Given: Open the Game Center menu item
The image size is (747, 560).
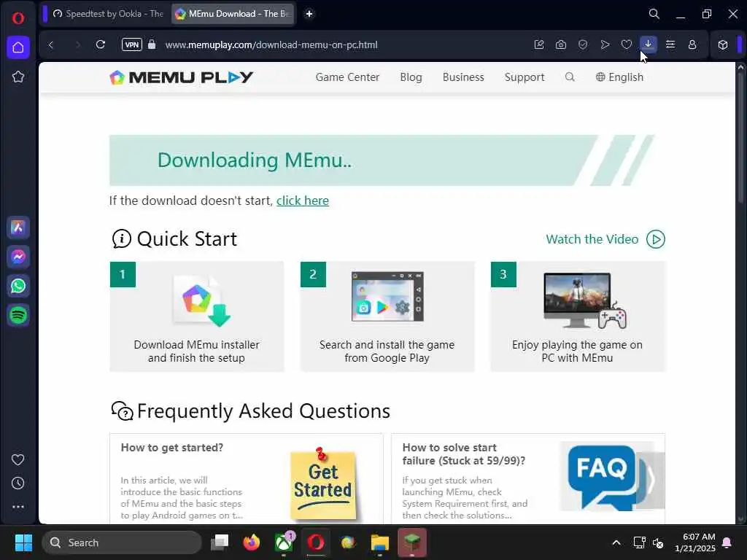Looking at the screenshot, I should click(347, 77).
